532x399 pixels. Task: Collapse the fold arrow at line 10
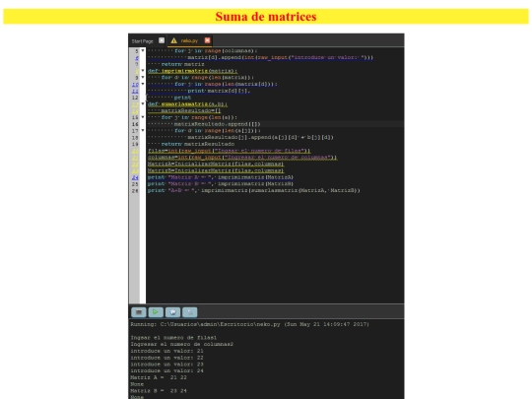pyautogui.click(x=143, y=84)
